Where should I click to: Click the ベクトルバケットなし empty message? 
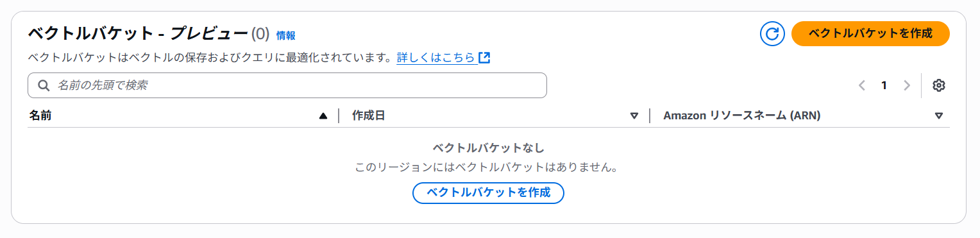pos(488,148)
